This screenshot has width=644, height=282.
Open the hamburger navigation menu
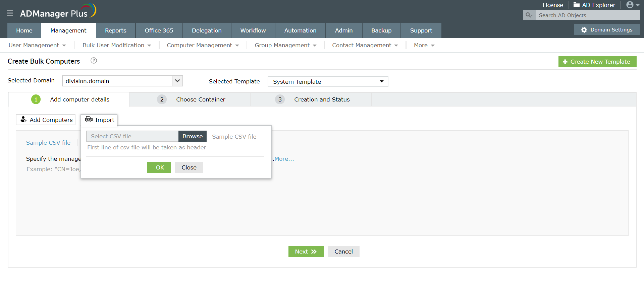tap(10, 13)
